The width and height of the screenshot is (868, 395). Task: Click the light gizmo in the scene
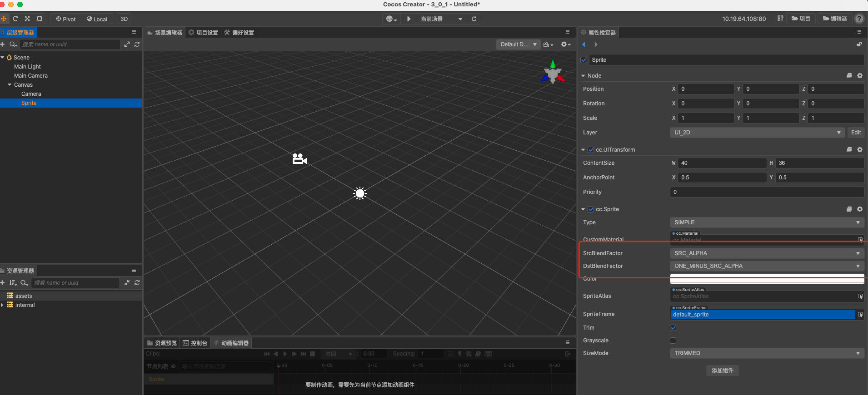pyautogui.click(x=360, y=193)
